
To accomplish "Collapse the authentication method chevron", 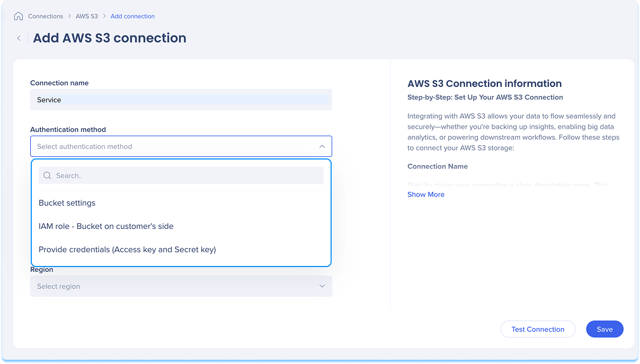I will point(322,146).
